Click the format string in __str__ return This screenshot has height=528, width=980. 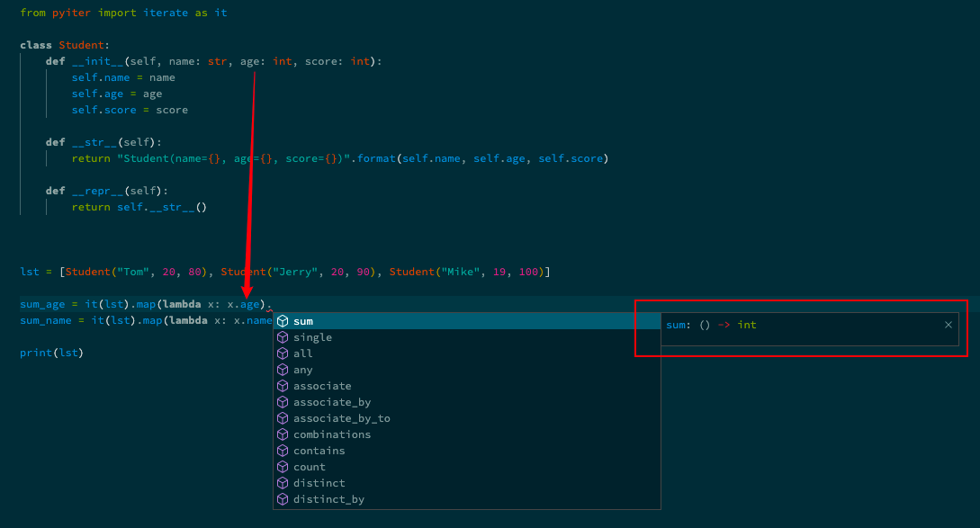click(x=234, y=158)
